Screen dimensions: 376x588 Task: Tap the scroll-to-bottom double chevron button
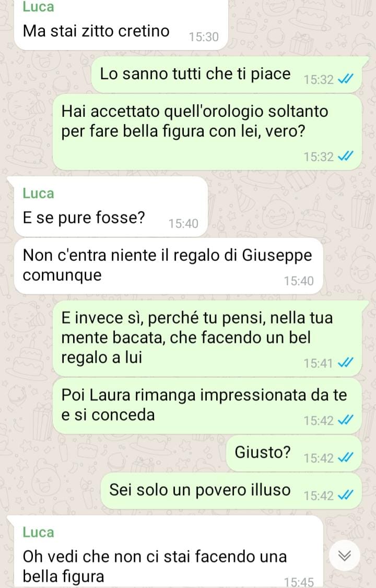point(345,555)
